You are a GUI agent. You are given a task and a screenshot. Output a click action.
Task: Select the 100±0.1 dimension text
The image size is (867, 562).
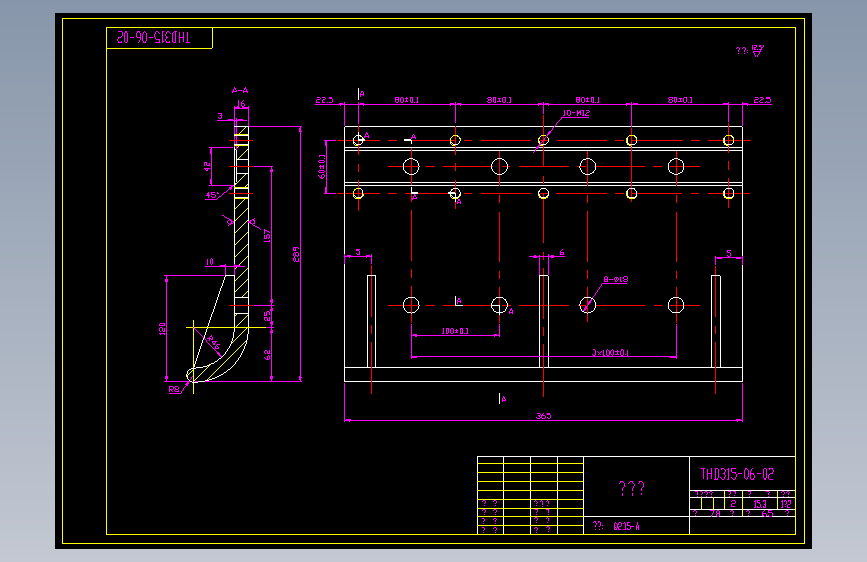(x=455, y=331)
